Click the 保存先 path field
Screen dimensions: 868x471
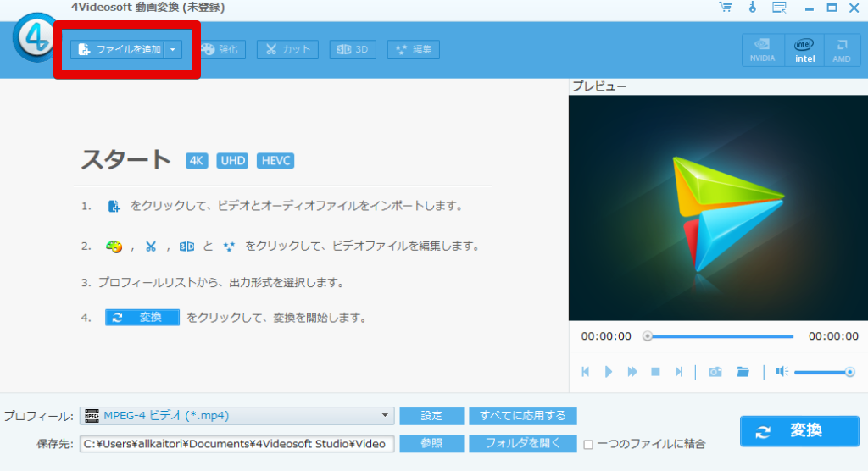237,444
